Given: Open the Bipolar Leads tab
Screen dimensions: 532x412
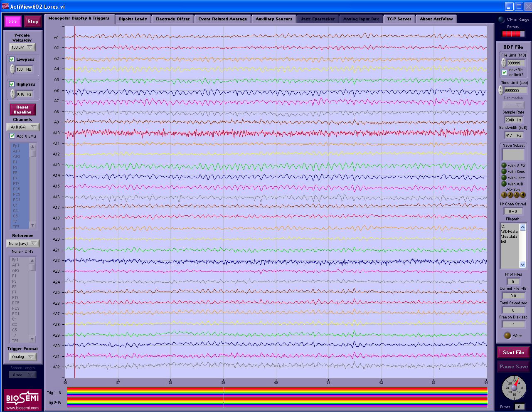Looking at the screenshot, I should click(x=133, y=19).
